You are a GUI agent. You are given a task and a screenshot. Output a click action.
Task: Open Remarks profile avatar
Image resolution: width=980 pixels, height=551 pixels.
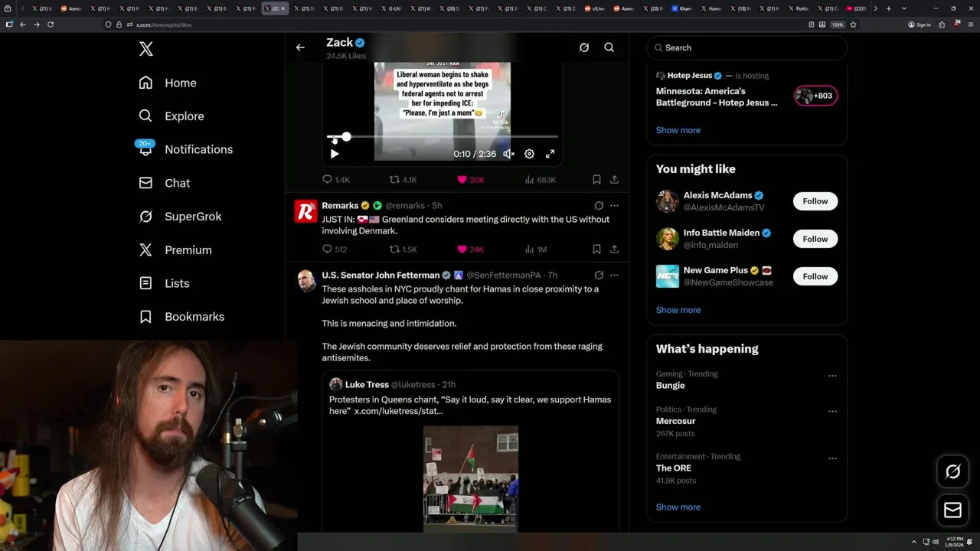pos(305,212)
